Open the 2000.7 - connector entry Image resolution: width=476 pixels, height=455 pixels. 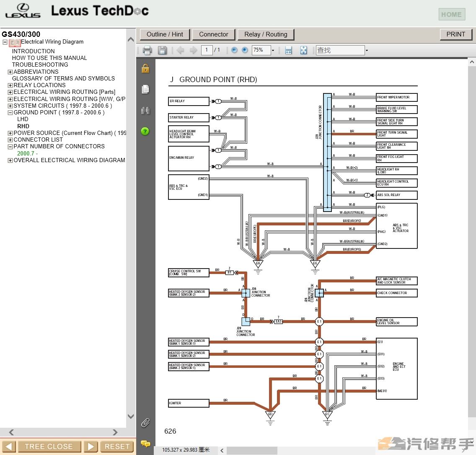click(27, 154)
